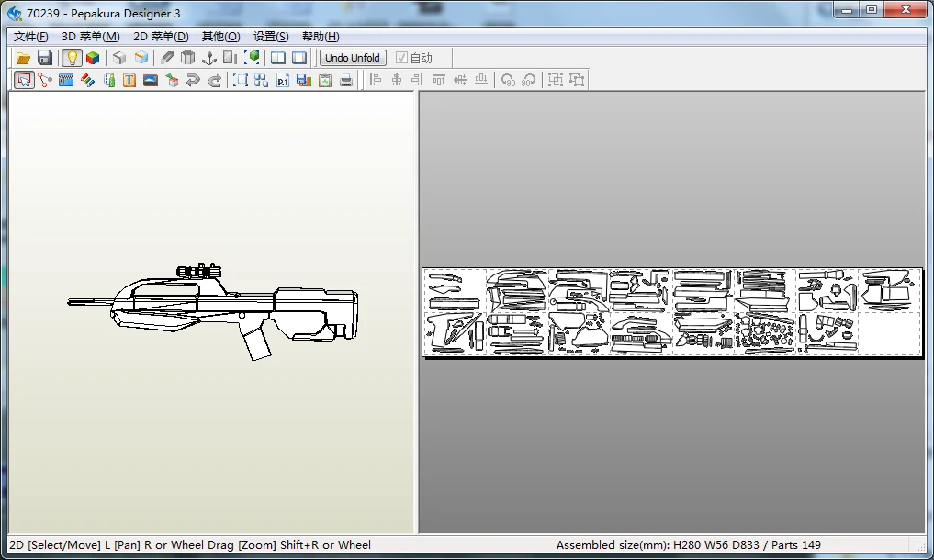The image size is (934, 560).
Task: Select the Text tool (T icon)
Action: coord(129,80)
